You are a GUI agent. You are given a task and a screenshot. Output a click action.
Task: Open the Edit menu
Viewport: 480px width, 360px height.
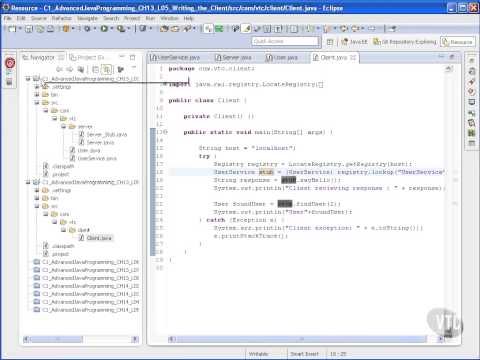[x=21, y=18]
